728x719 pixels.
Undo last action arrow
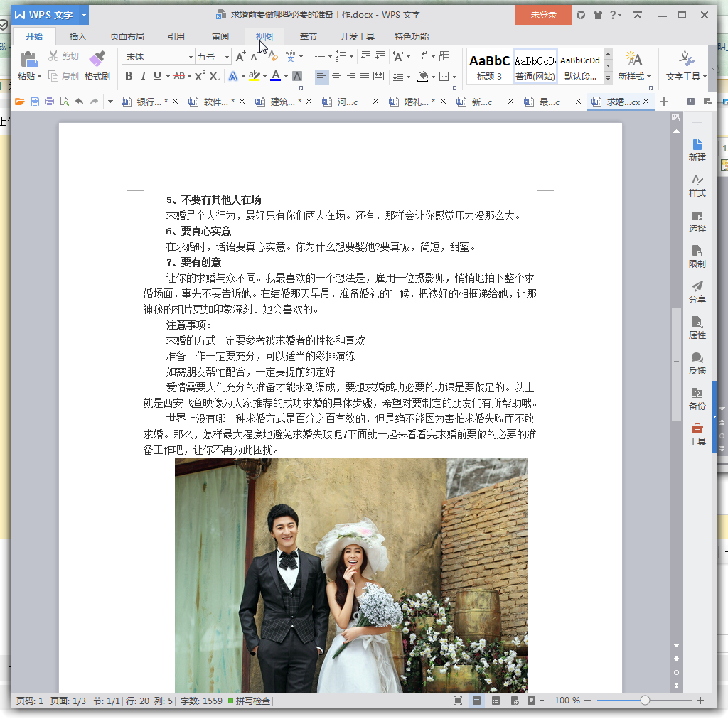[x=79, y=102]
